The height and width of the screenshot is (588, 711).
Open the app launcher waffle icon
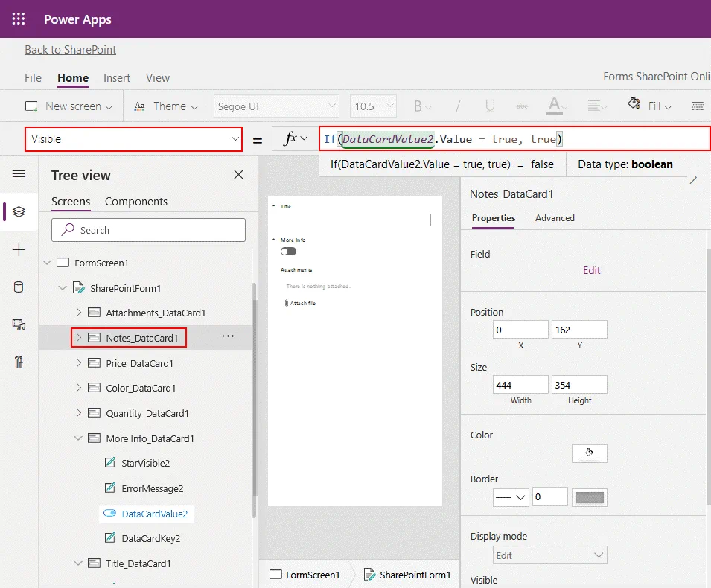pyautogui.click(x=19, y=19)
